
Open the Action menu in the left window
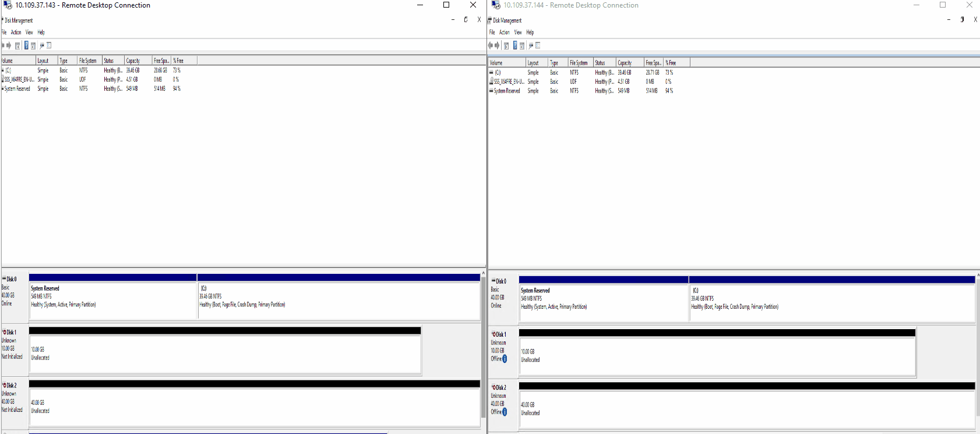[x=16, y=33]
